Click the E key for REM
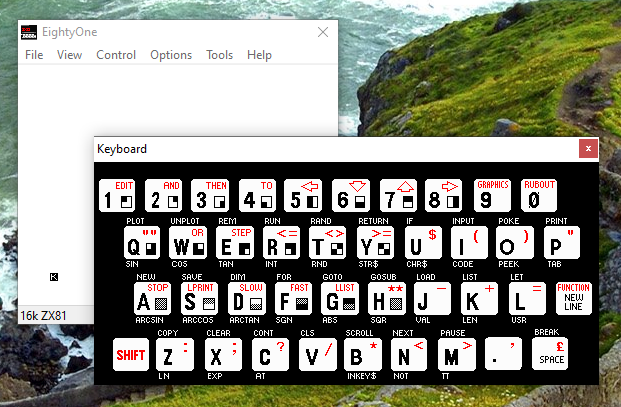The height and width of the screenshot is (407, 621). (235, 243)
